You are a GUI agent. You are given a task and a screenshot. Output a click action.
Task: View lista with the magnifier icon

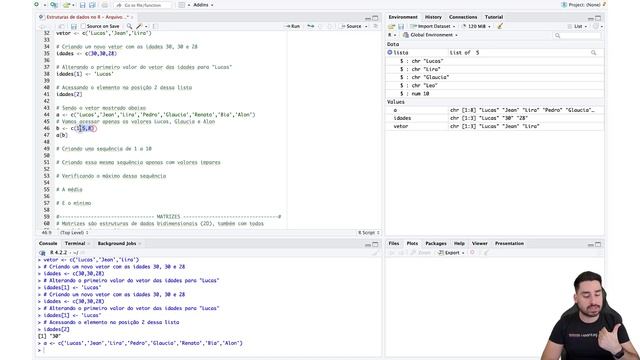[x=593, y=53]
